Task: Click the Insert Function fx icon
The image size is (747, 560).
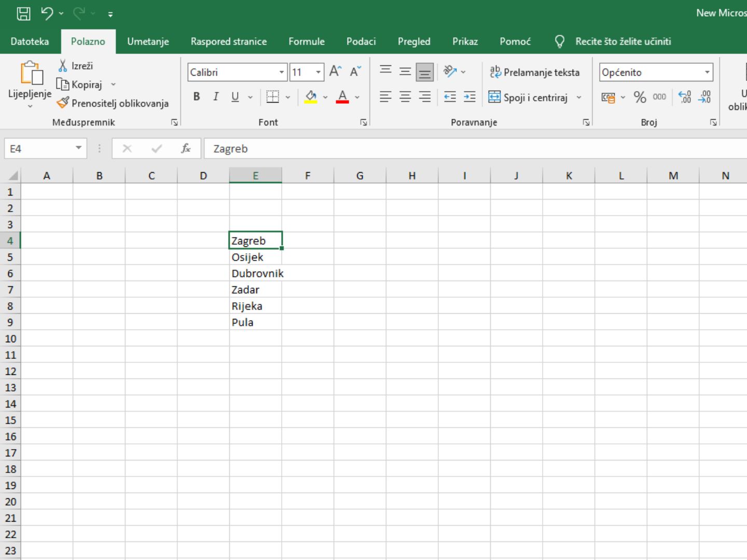Action: pos(185,149)
